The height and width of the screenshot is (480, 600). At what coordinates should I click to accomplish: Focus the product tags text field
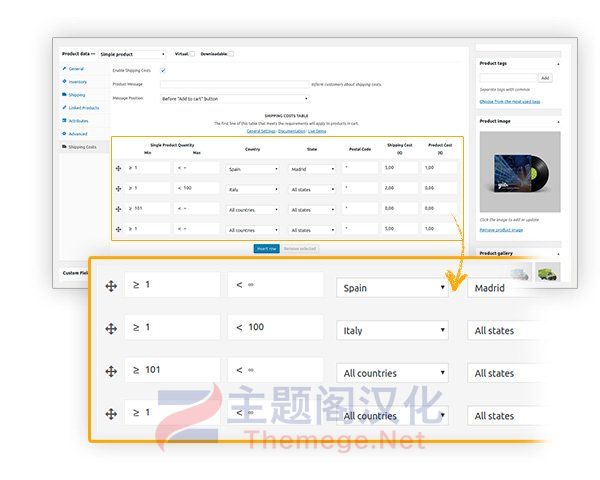click(509, 78)
